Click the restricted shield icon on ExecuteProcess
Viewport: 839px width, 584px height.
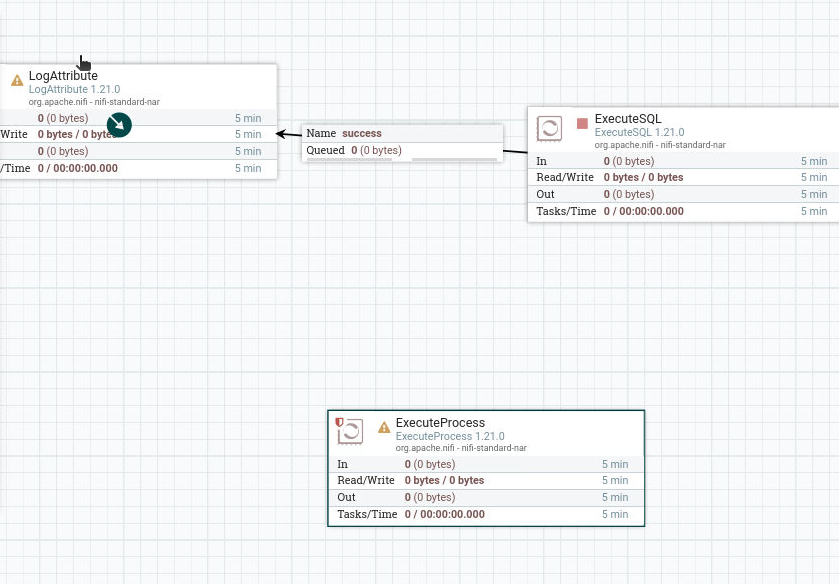point(339,422)
